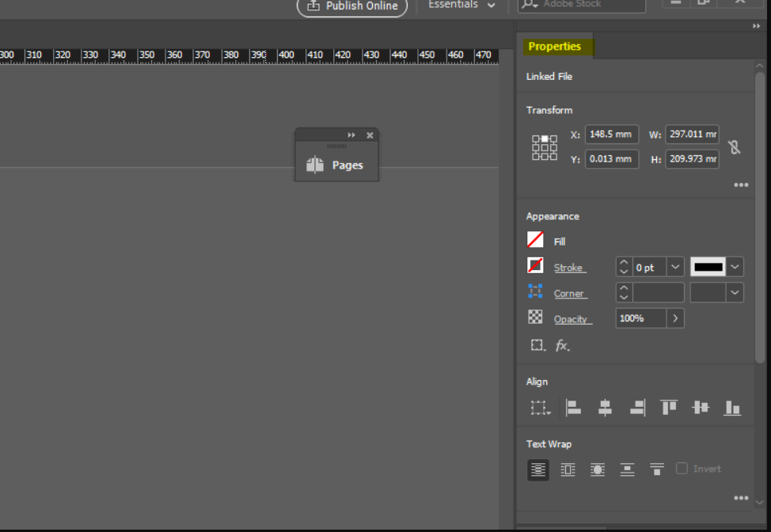Expand the floating Pages panel dock

click(x=351, y=135)
